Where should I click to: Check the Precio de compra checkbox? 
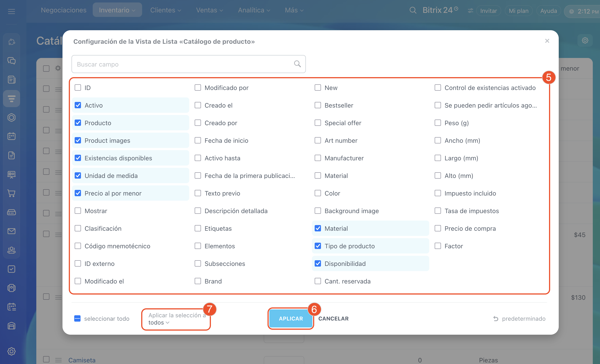click(x=438, y=228)
